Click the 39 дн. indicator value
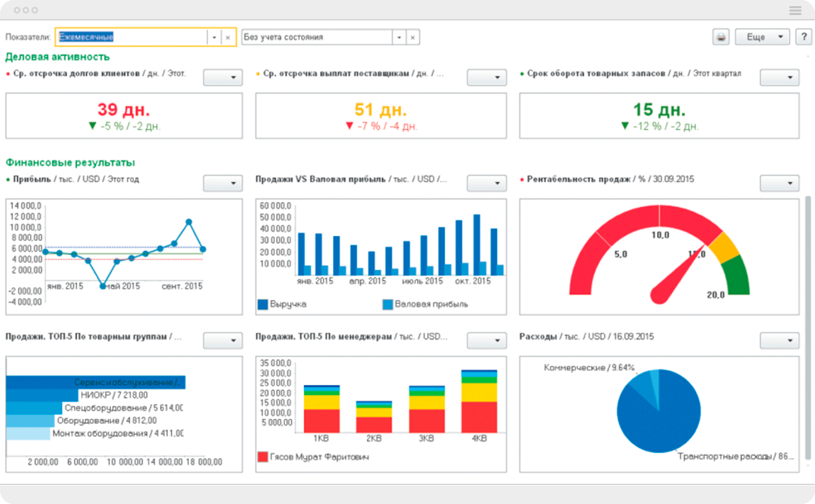 pyautogui.click(x=124, y=110)
